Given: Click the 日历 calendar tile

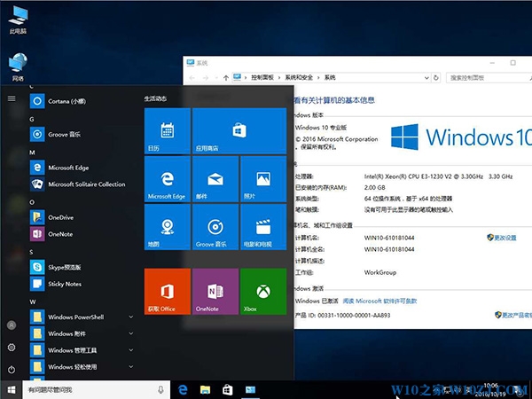Looking at the screenshot, I should click(168, 131).
